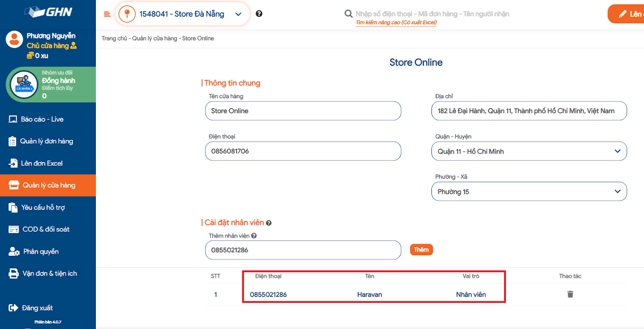Screen dimensions: 644x329
Task: Click Trang chủ in the breadcrumb
Action: point(114,38)
